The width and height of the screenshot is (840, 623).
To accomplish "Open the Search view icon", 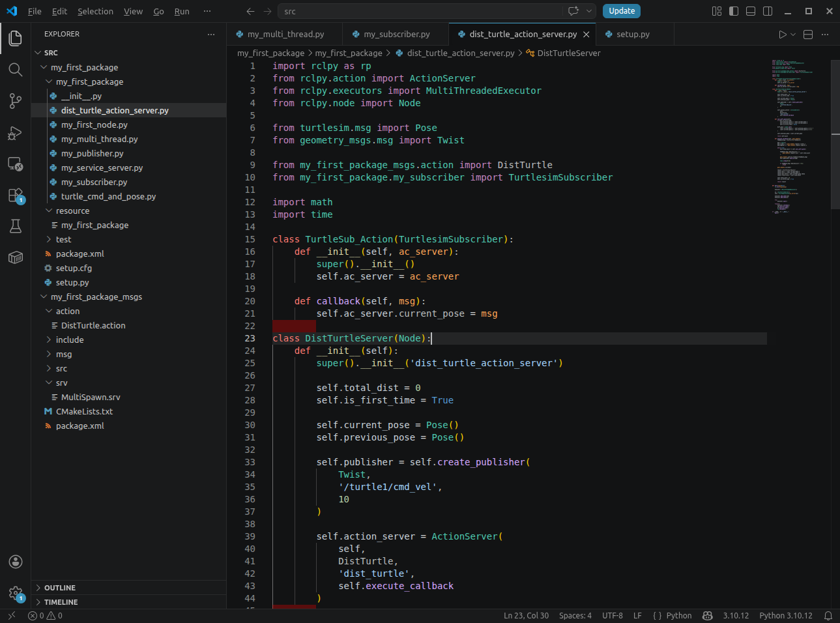I will (x=15, y=70).
